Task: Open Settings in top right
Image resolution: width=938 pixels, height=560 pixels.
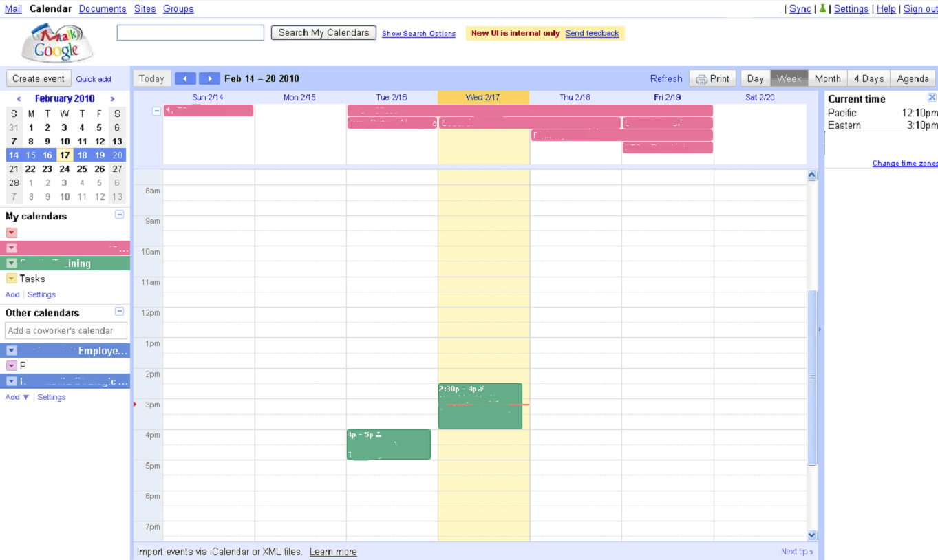Action: tap(851, 9)
